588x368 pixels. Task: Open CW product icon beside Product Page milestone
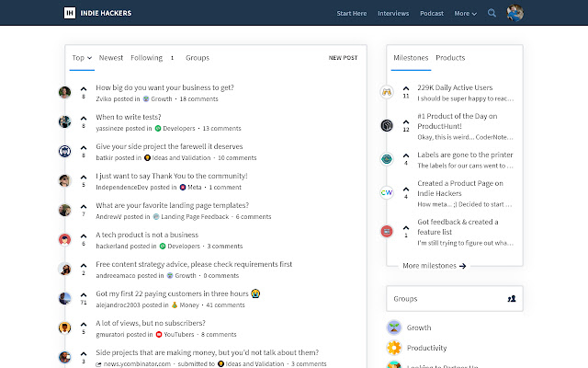tap(387, 192)
